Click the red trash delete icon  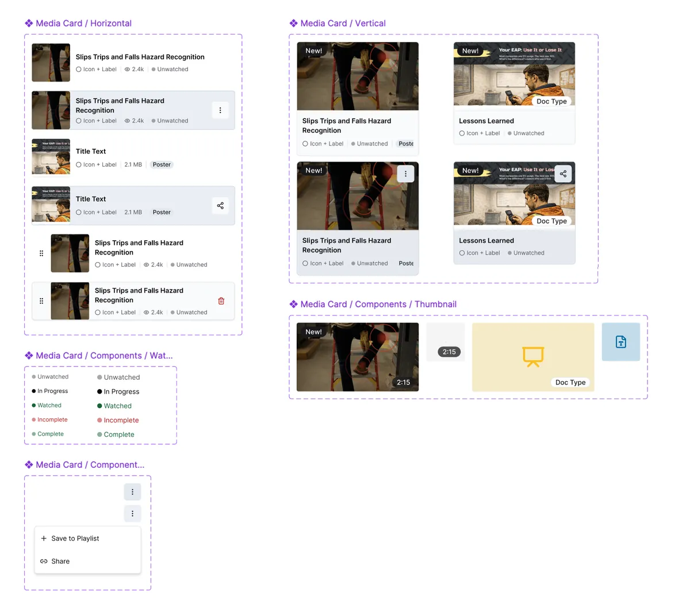(221, 301)
